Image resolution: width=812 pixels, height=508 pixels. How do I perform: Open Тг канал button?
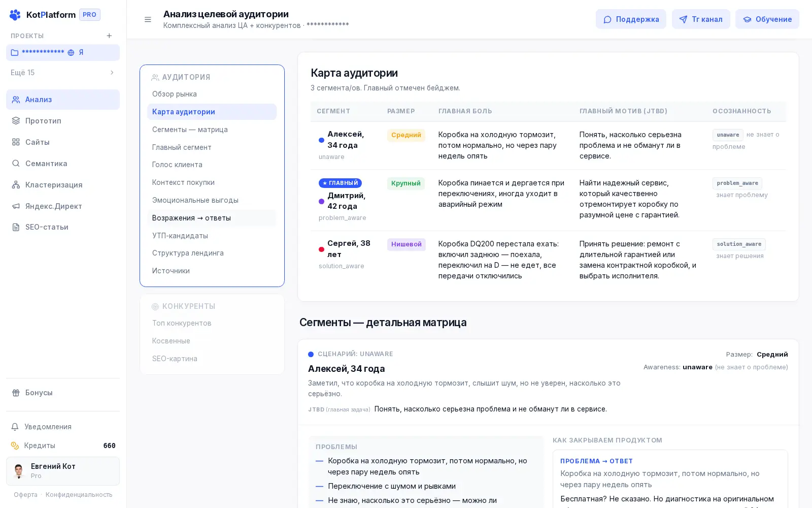[701, 19]
